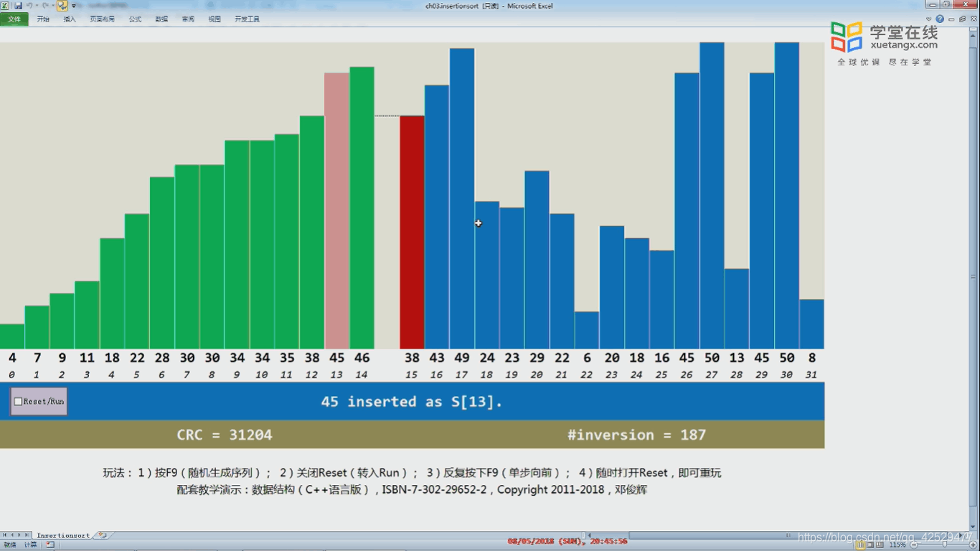980x551 pixels.
Task: Click the copyright line with ISBN-7-302-29652-2
Action: click(412, 490)
